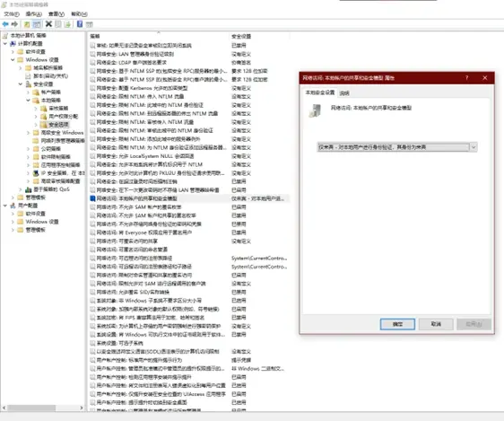Click the 用户配置 node icon

13,206
